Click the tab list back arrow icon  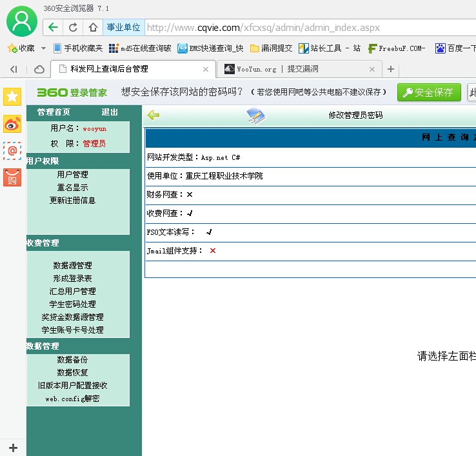[x=14, y=69]
